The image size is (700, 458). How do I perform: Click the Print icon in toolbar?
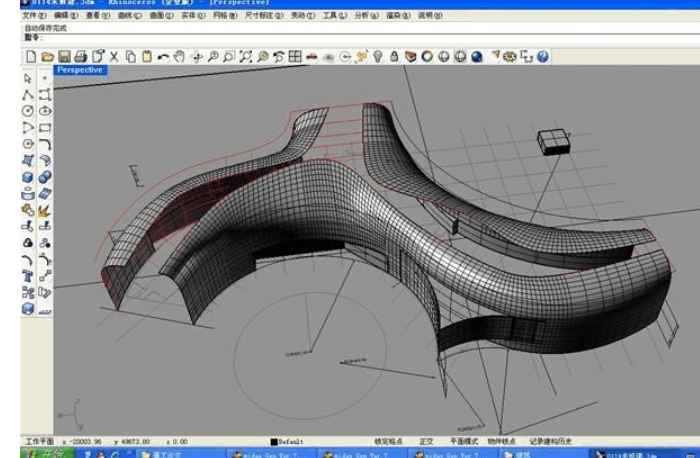pos(79,58)
